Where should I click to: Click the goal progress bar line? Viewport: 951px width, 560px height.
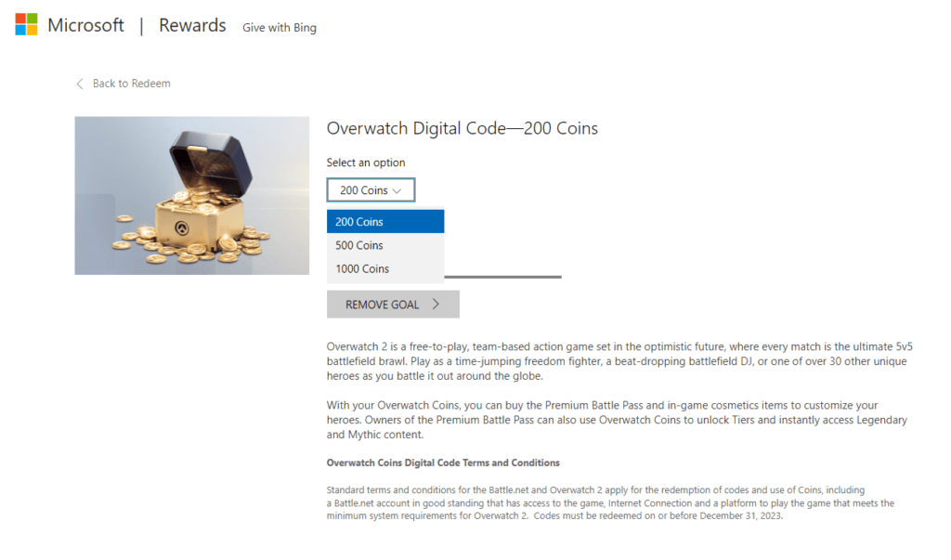point(502,276)
